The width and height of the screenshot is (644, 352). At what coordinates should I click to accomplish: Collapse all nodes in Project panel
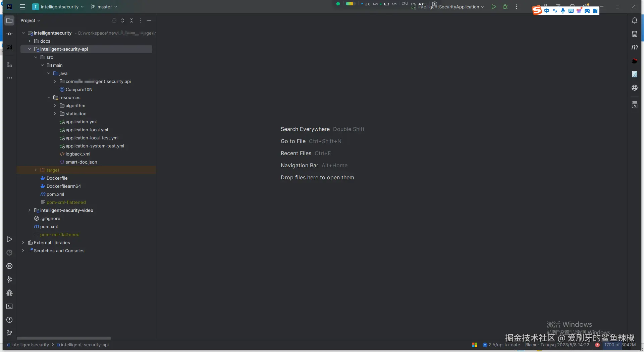coord(131,20)
